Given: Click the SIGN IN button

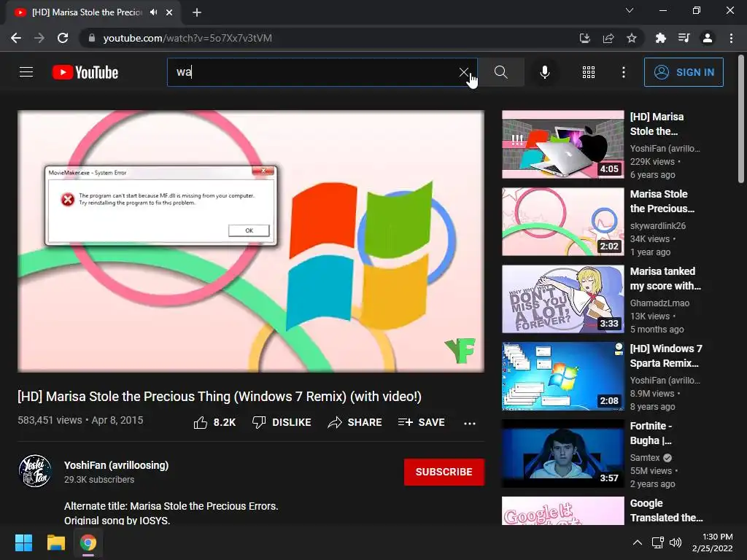Looking at the screenshot, I should [684, 72].
